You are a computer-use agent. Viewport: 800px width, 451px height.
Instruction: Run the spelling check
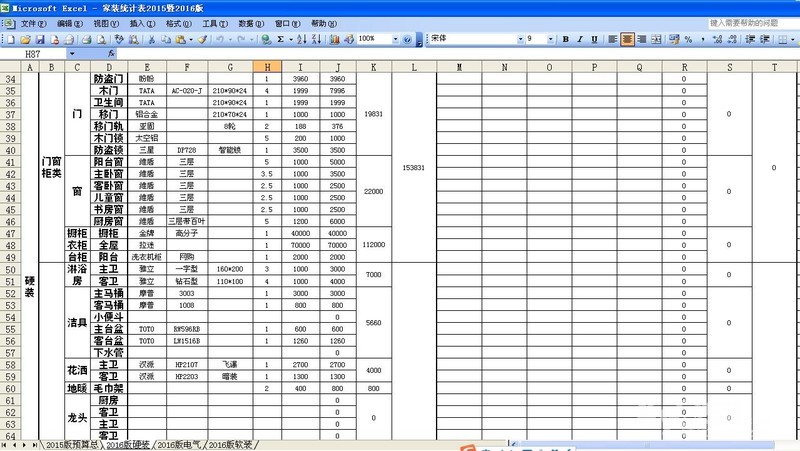(x=119, y=39)
